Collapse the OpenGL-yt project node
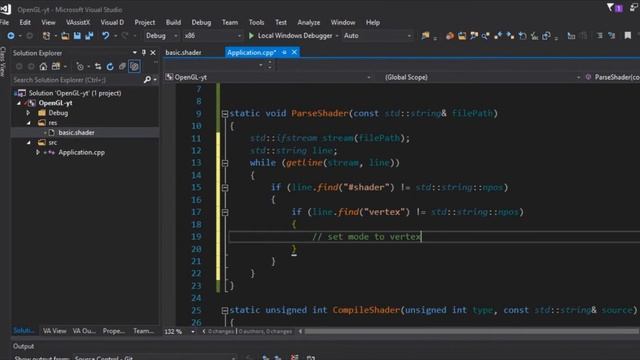The image size is (640, 360). click(19, 103)
